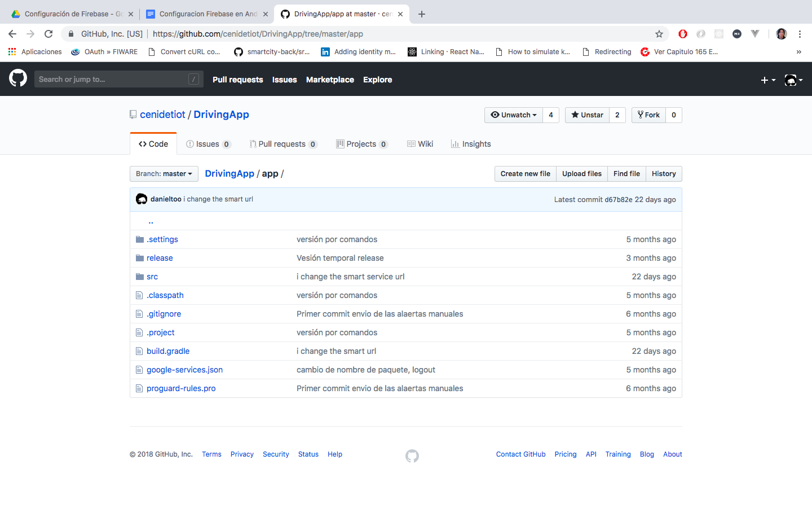Open commit History

point(664,174)
